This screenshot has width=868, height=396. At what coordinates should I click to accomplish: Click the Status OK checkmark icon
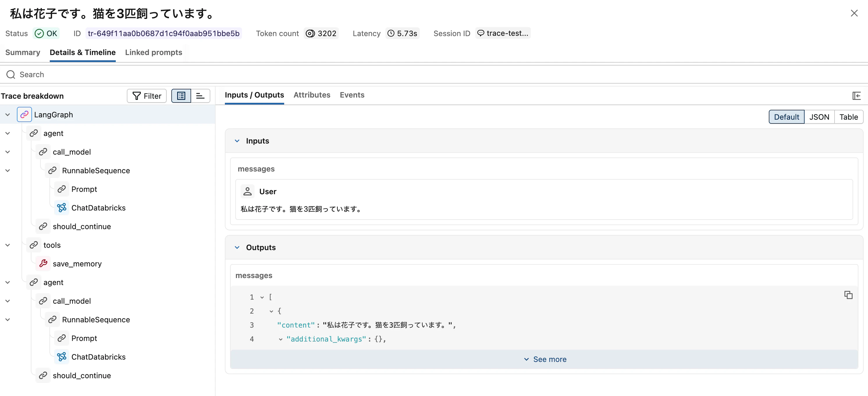40,33
